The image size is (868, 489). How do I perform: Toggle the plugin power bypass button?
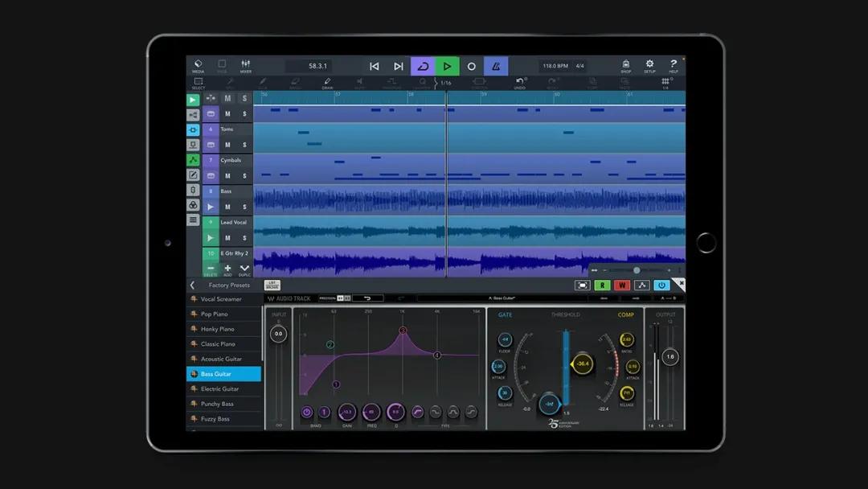pyautogui.click(x=661, y=286)
